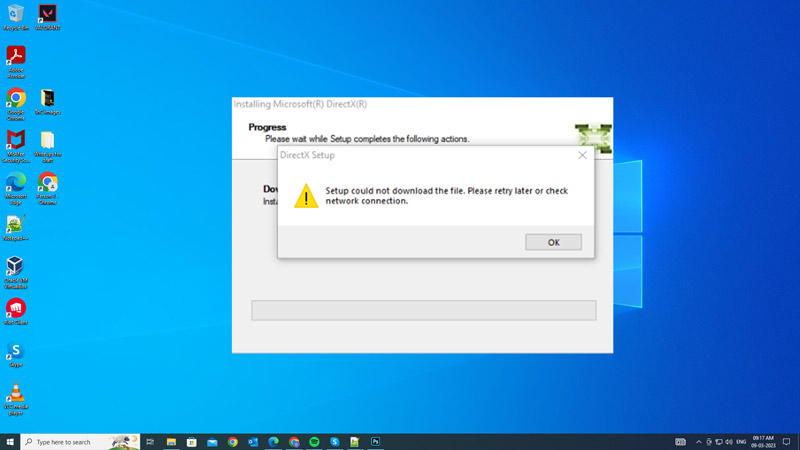The image size is (800, 450).
Task: Open the Recycle Bin desktop icon
Action: (16, 17)
